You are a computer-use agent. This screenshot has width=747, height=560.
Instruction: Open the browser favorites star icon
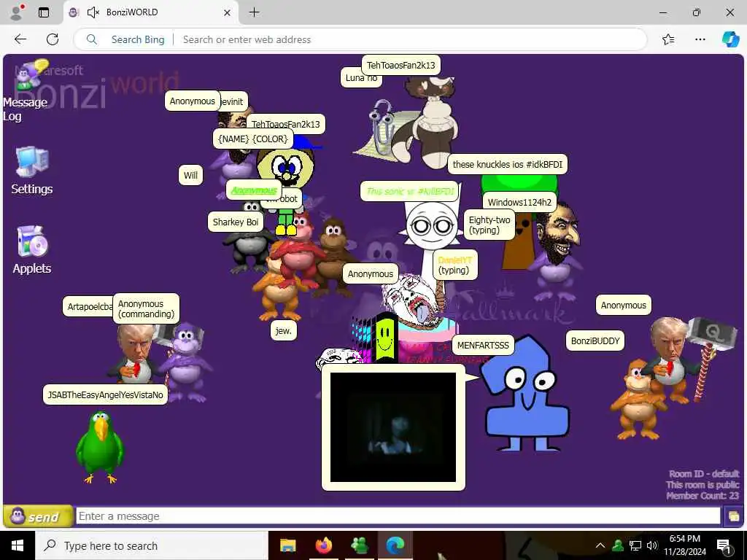[668, 39]
